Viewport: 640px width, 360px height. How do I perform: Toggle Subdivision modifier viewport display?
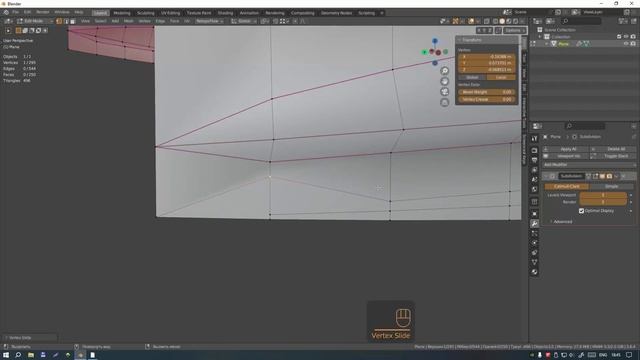coord(602,176)
